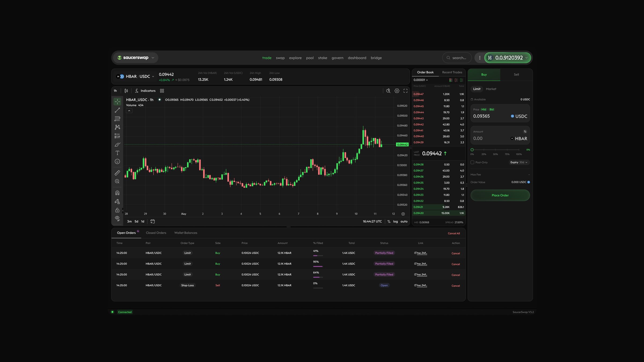Expand chart to fullscreen
Viewport: 644px width, 362px height.
point(405,91)
